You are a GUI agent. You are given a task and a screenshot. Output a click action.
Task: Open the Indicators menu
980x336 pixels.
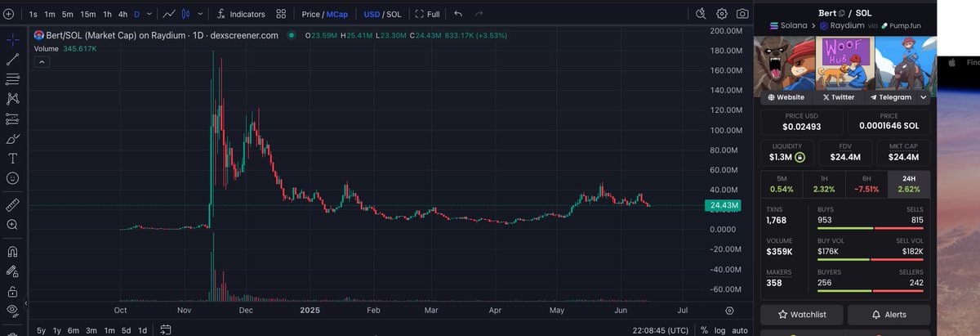[x=241, y=14]
